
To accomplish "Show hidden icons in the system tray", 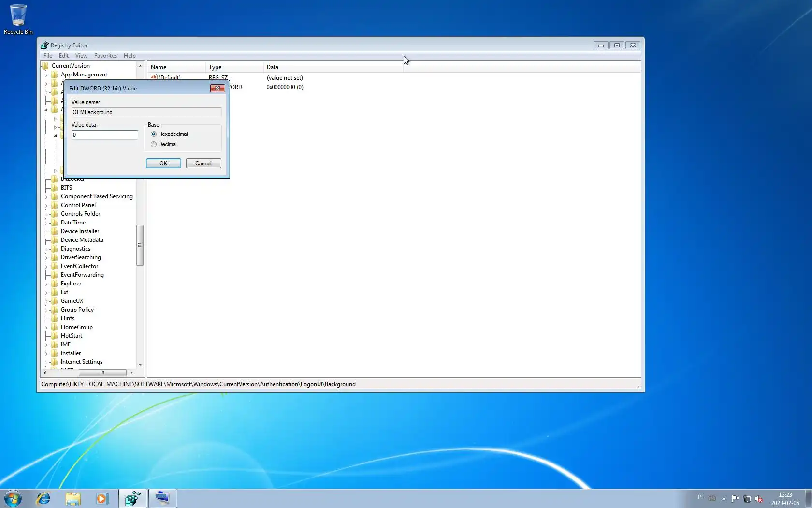I will (724, 498).
